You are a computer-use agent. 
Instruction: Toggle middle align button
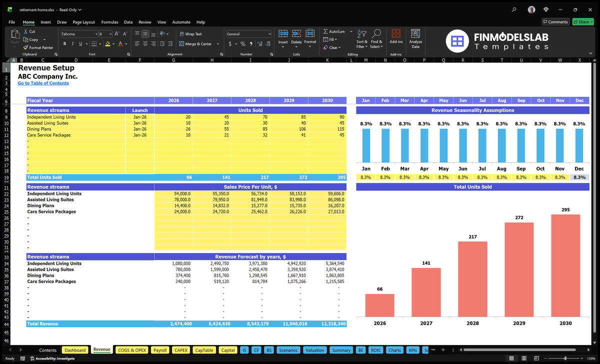[x=145, y=34]
